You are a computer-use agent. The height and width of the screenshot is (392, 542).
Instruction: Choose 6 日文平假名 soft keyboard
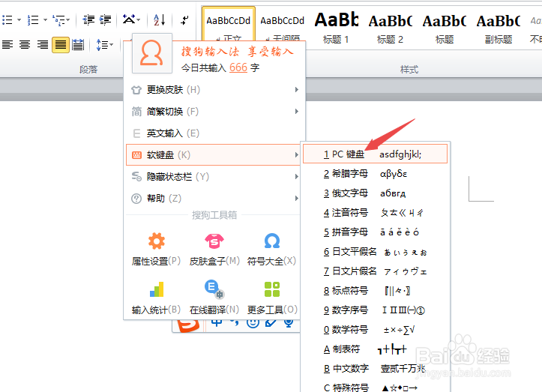pyautogui.click(x=375, y=252)
